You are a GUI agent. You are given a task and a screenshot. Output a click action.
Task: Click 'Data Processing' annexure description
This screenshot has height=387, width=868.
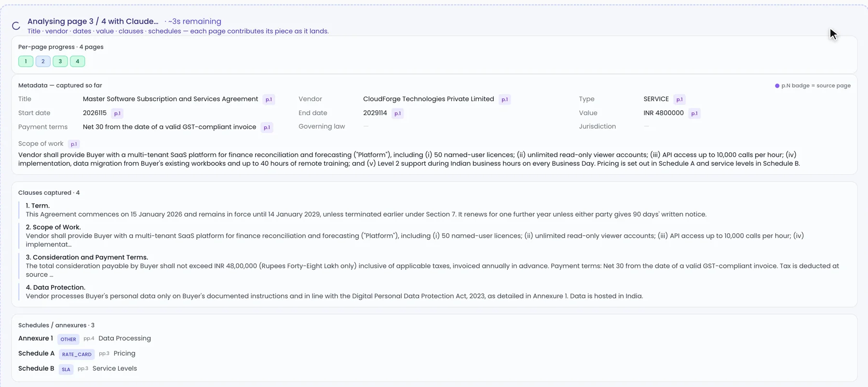pyautogui.click(x=124, y=338)
